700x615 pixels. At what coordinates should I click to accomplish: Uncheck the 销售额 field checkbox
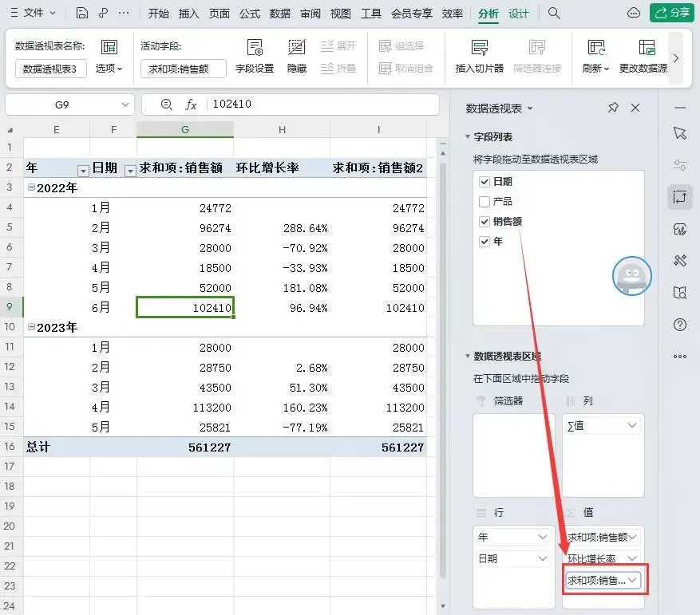pyautogui.click(x=484, y=222)
